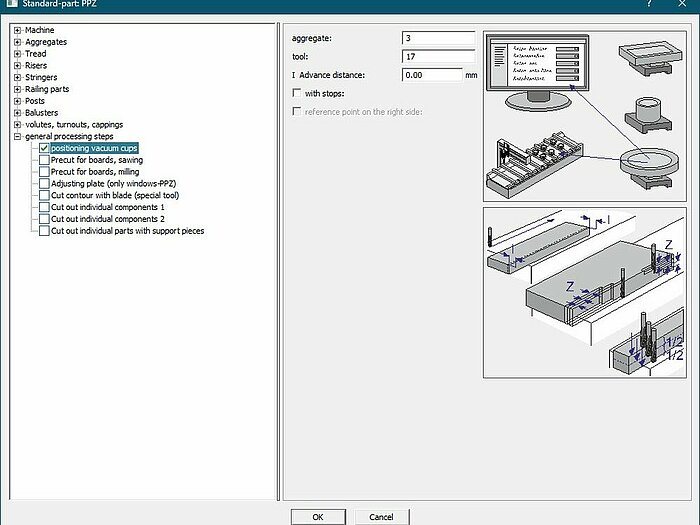Select Precut for boards, sawing label
700x525 pixels.
pos(97,160)
